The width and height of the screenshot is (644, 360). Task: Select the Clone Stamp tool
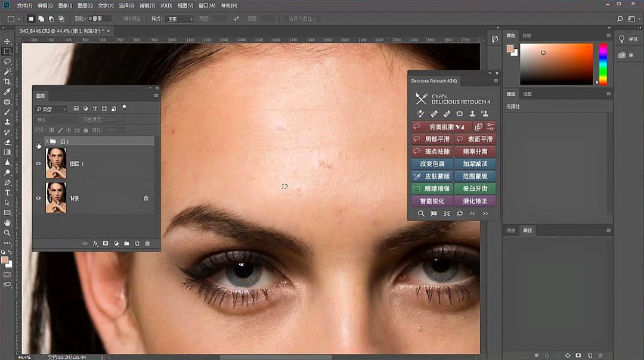pos(7,122)
